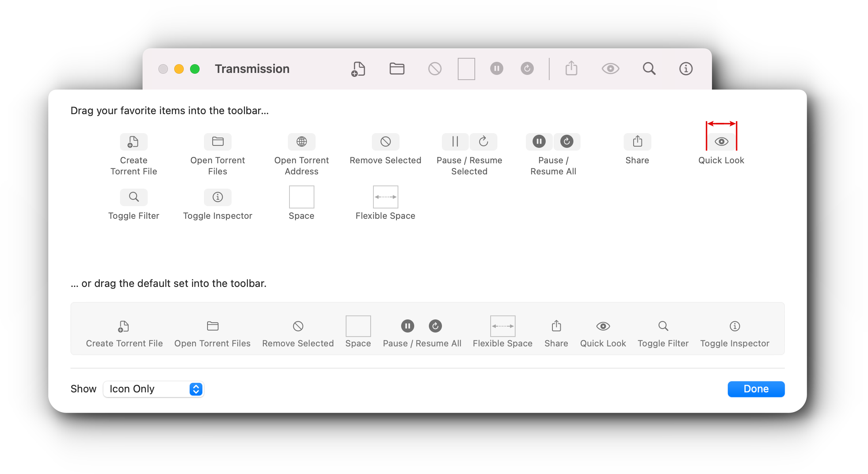This screenshot has width=868, height=474.
Task: Click Quick Look in the default toolbar set
Action: coord(603,326)
